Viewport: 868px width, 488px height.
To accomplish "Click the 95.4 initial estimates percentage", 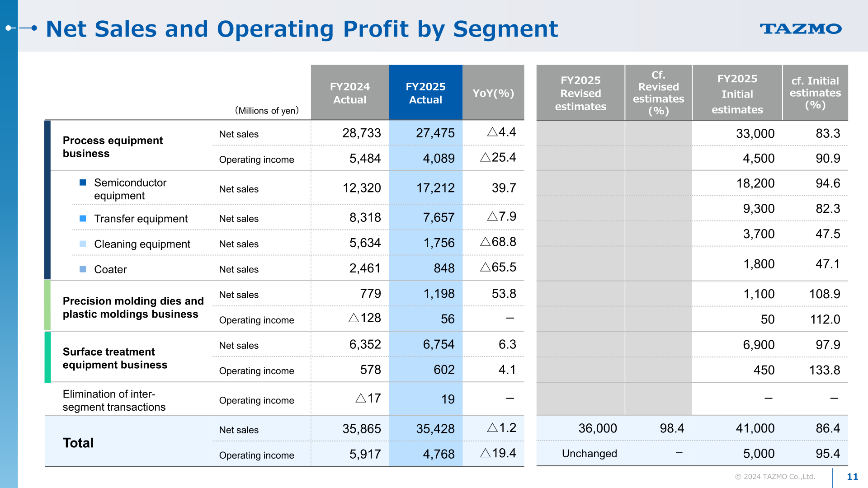I will [x=828, y=453].
